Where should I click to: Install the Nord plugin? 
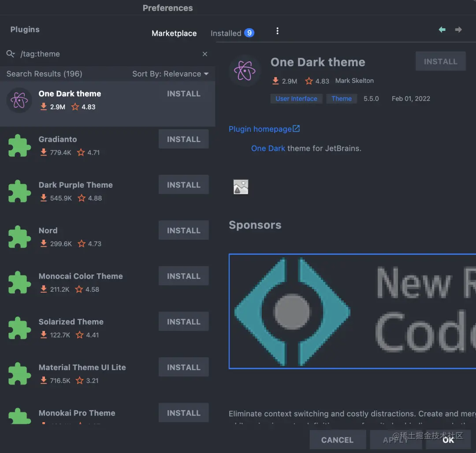point(184,230)
